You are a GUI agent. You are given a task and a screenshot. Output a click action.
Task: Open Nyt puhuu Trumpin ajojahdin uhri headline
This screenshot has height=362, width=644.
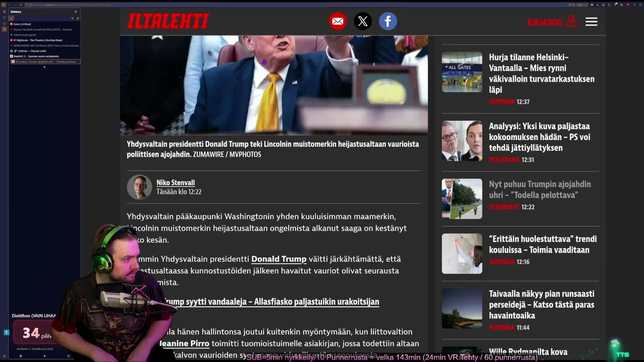540,190
